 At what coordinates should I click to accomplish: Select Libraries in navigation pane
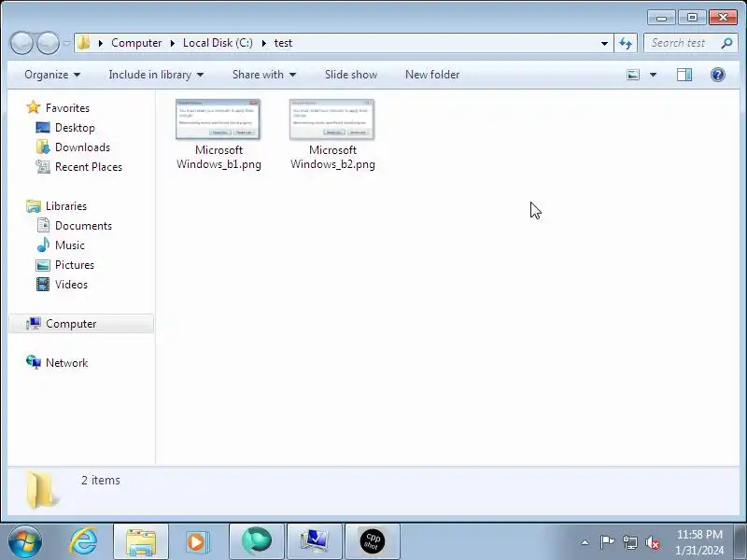66,206
